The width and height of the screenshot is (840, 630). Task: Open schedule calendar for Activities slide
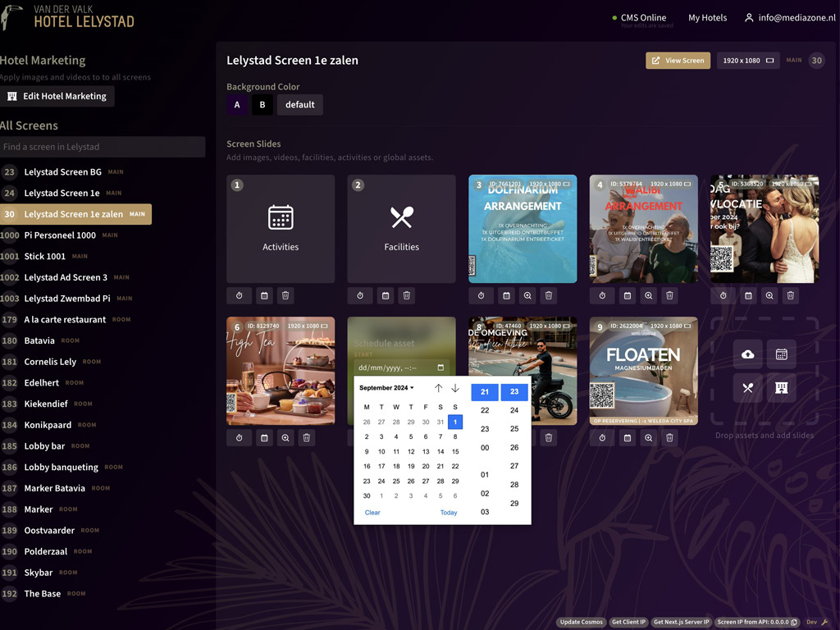coord(264,295)
